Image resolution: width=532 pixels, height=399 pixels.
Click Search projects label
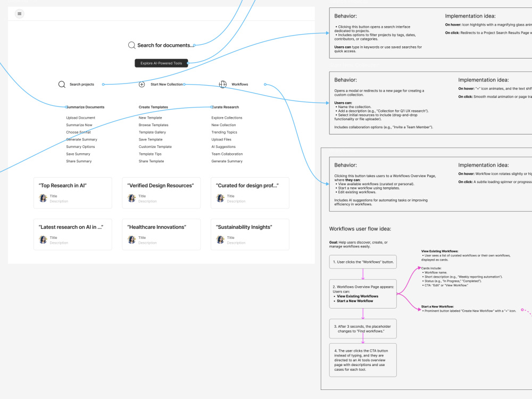pyautogui.click(x=82, y=84)
